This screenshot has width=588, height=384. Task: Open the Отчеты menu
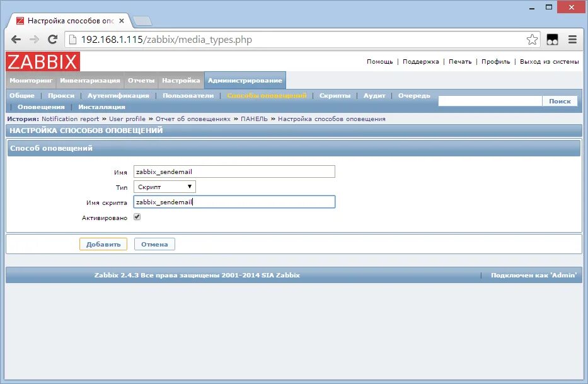click(x=141, y=80)
